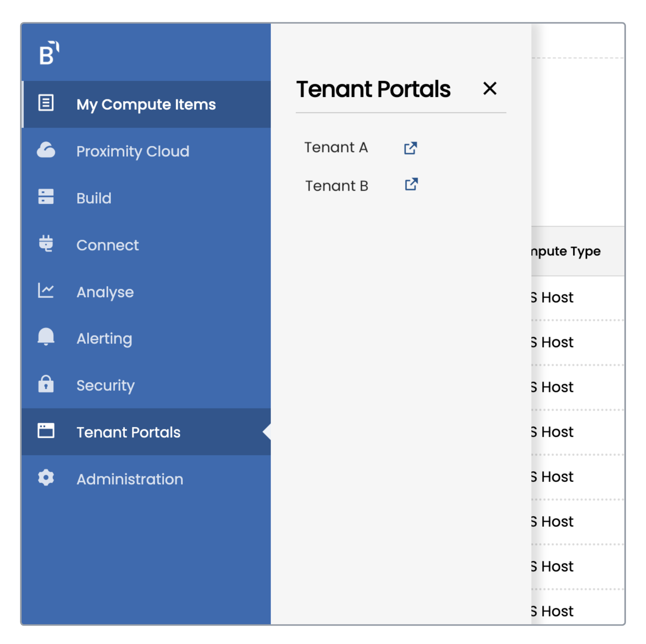Screen dimensions: 646x644
Task: Open Tenant B external link icon
Action: tap(411, 184)
